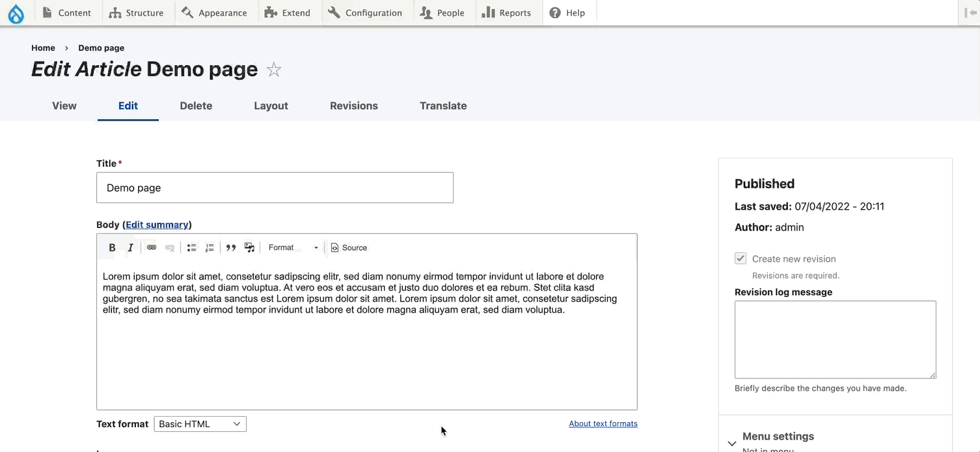Open the Format dropdown in editor toolbar
This screenshot has width=980, height=452.
click(293, 247)
